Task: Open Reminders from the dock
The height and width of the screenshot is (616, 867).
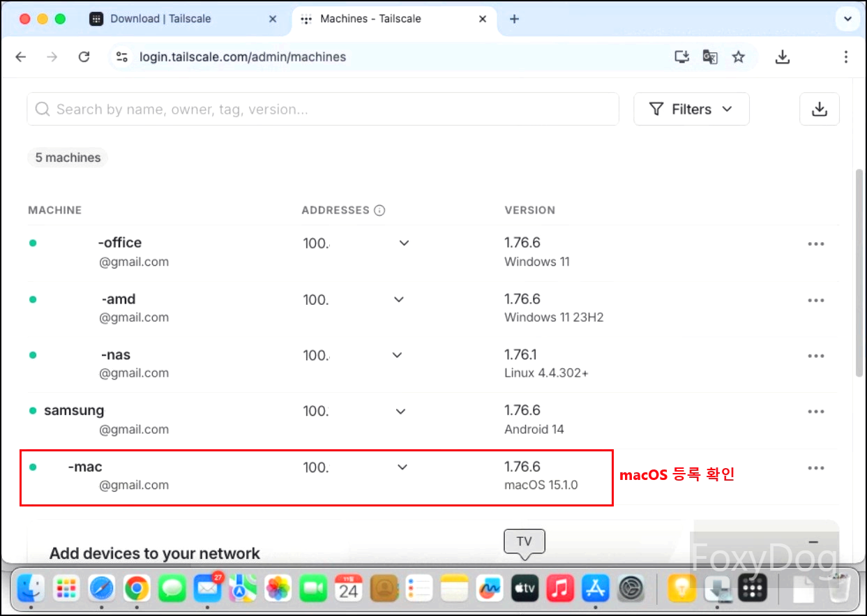Action: (x=419, y=589)
